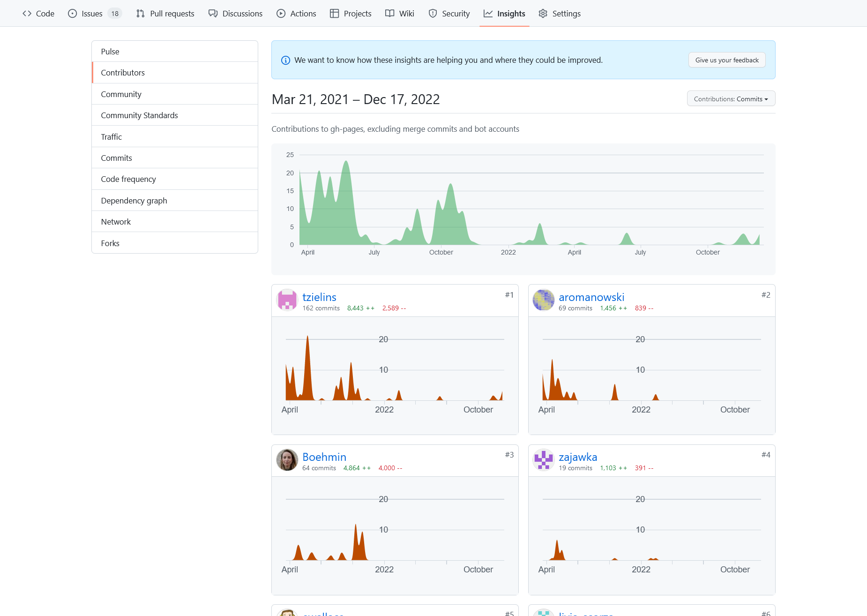The height and width of the screenshot is (616, 867).
Task: Open Dependency graph in sidebar
Action: tap(175, 201)
